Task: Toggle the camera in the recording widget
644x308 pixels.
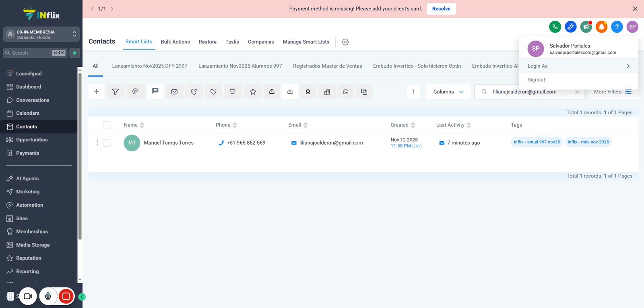Action: pos(28,297)
